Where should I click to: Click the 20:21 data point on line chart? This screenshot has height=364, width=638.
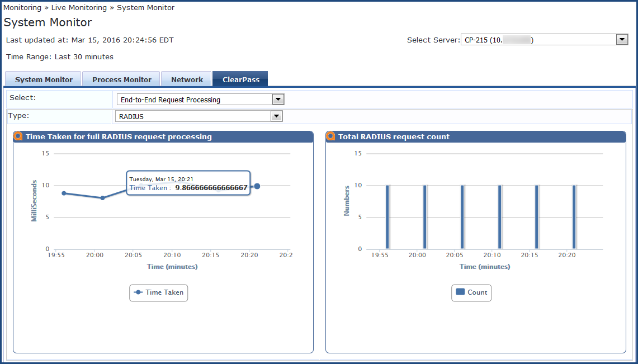pyautogui.click(x=257, y=186)
